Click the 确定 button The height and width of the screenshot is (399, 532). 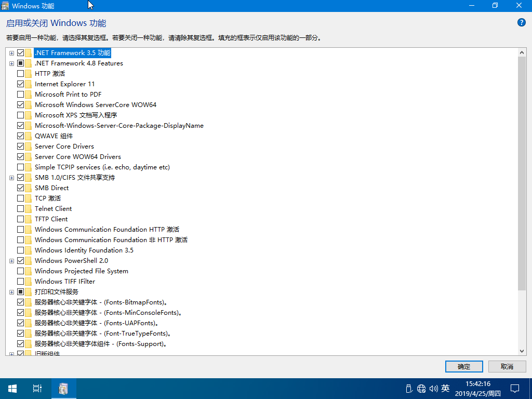pos(464,366)
